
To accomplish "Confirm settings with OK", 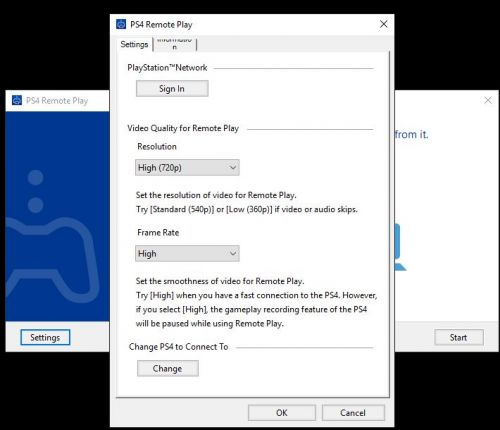I will [282, 413].
